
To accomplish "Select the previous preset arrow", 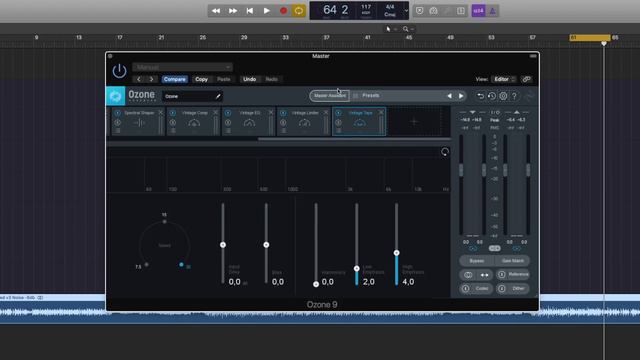I will pyautogui.click(x=449, y=96).
